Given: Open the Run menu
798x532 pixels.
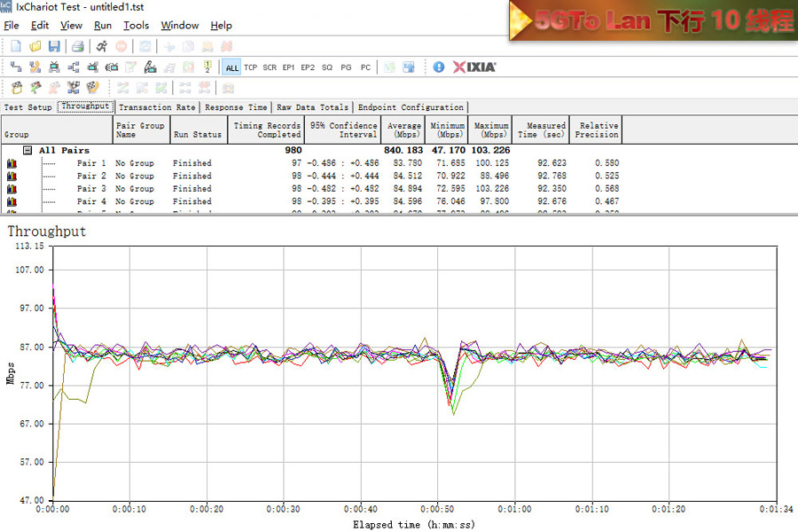Looking at the screenshot, I should (103, 26).
